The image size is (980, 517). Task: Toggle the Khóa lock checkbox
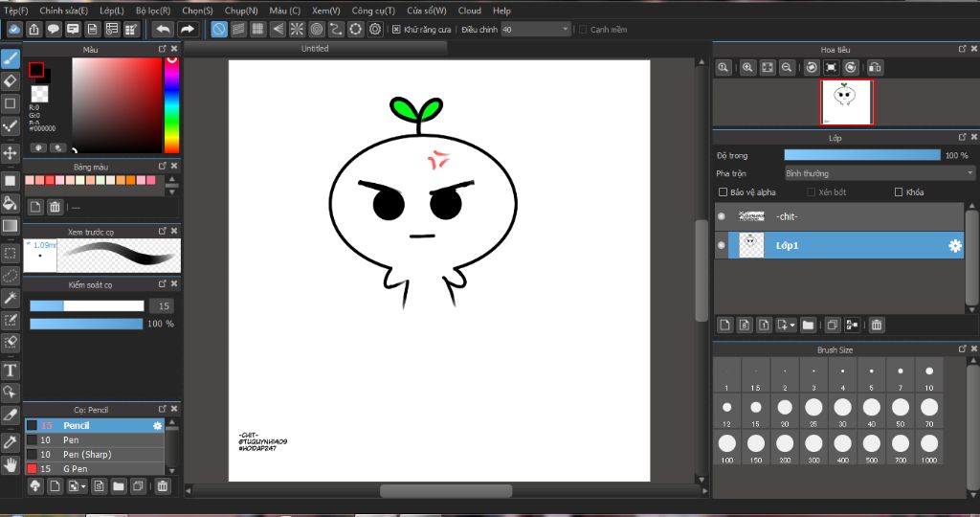click(898, 192)
